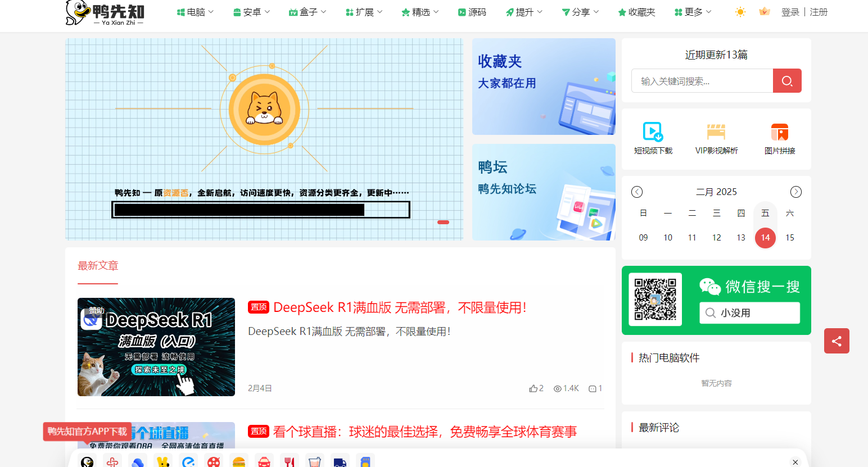868x467 pixels.
Task: Click the 登录 link
Action: tap(790, 12)
